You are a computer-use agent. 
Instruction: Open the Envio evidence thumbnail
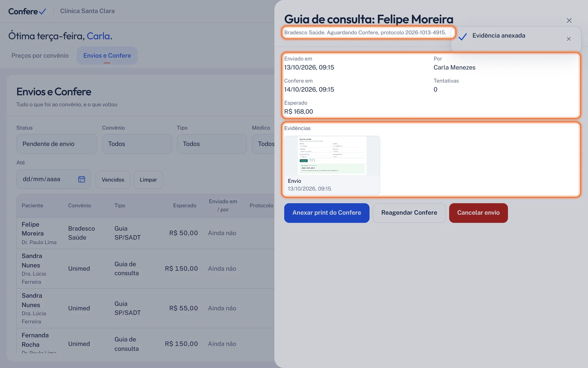click(332, 165)
